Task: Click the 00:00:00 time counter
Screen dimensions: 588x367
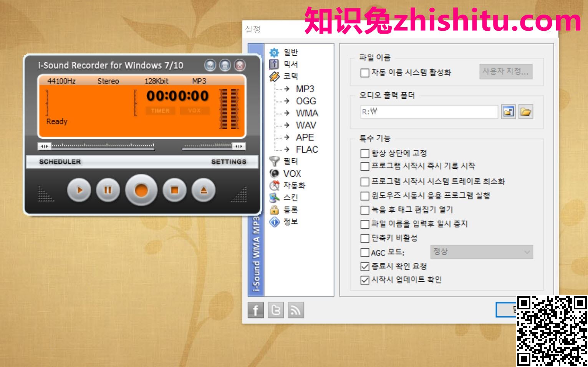Action: (177, 96)
